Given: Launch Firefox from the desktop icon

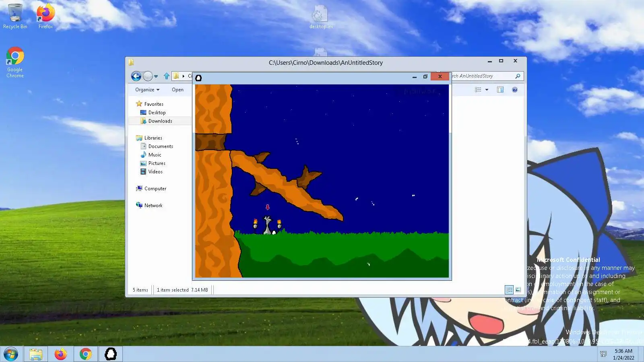Looking at the screenshot, I should click(45, 16).
